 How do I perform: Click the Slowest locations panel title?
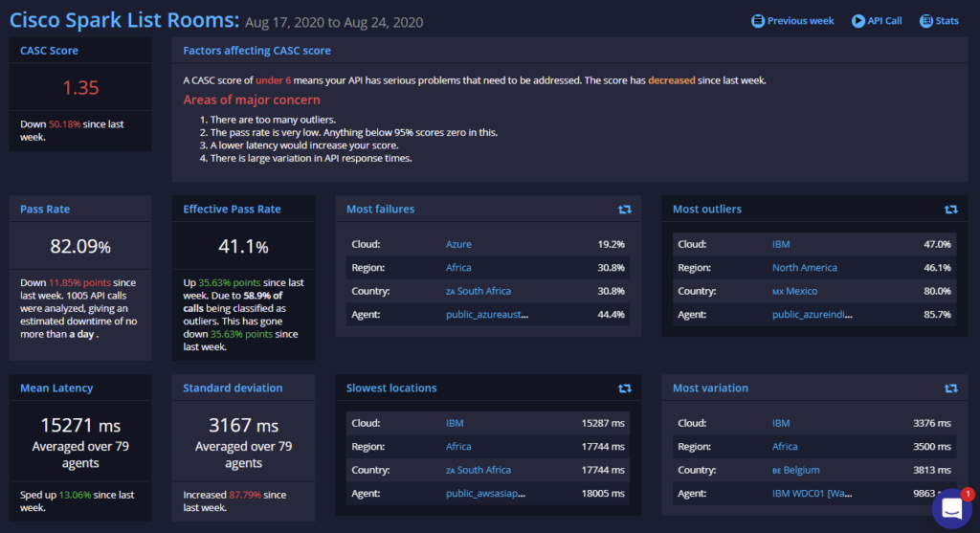[391, 389]
